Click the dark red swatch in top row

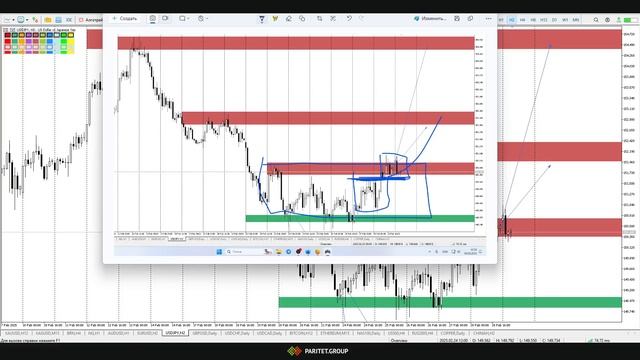pos(7,36)
